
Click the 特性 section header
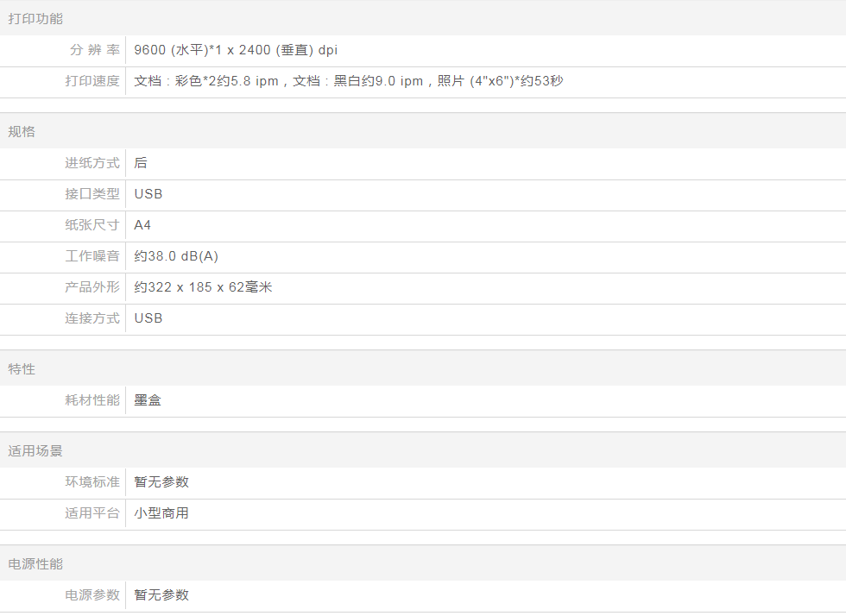tap(22, 368)
